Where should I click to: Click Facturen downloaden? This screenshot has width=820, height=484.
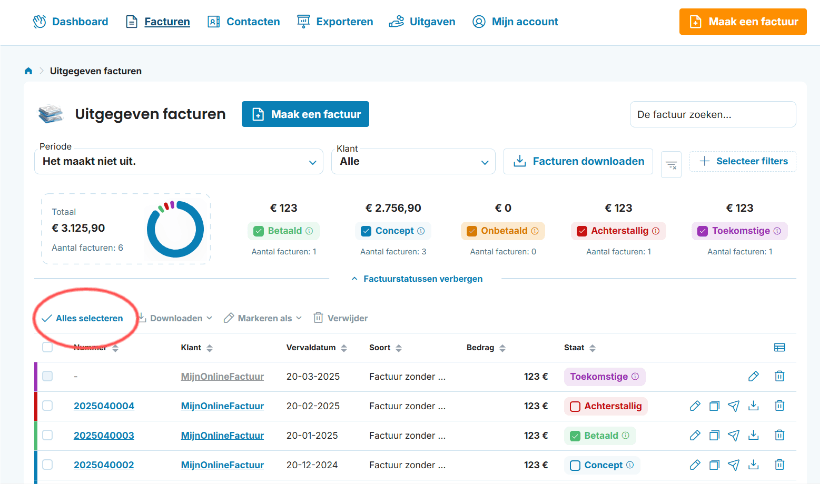(578, 162)
